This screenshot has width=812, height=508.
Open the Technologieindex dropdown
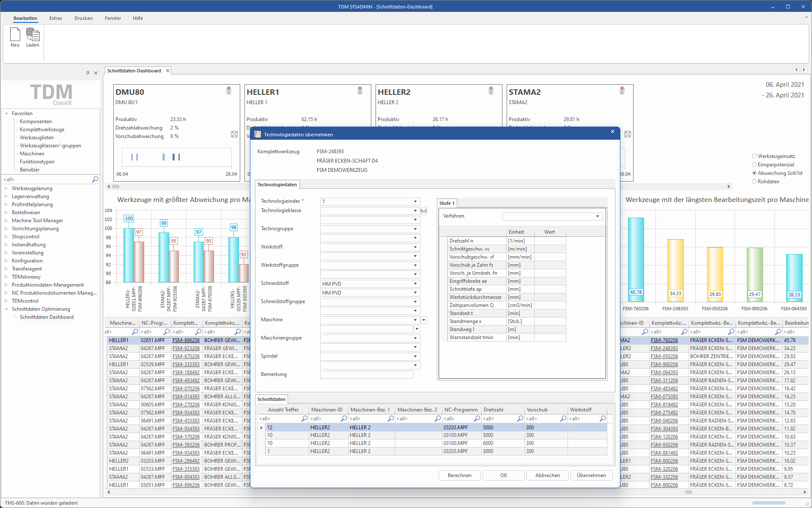[x=415, y=202]
